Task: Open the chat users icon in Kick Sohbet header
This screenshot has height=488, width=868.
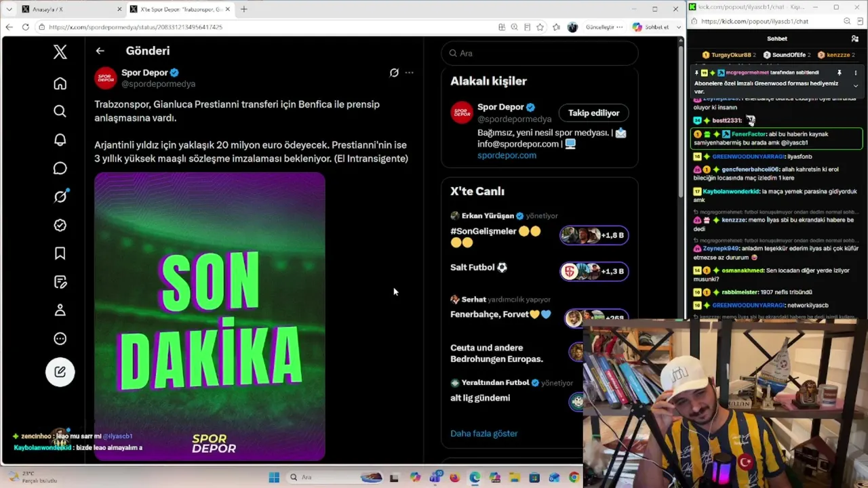Action: (x=854, y=39)
